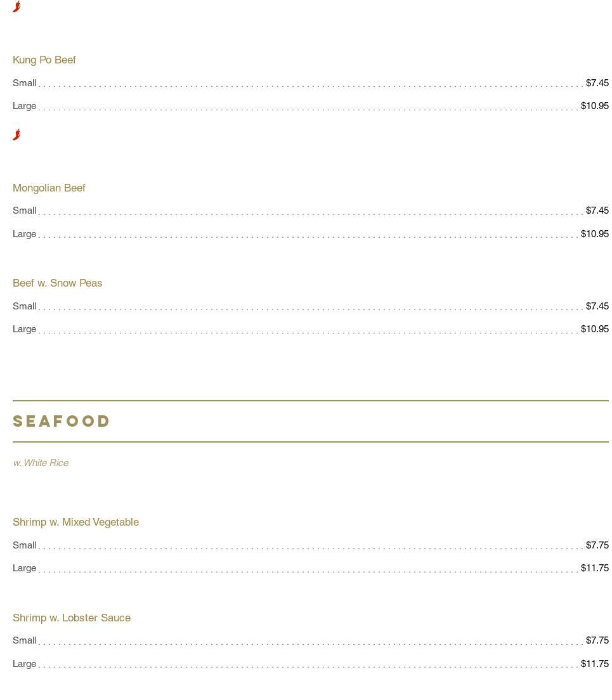The image size is (612, 700).
Task: Pick Small size of Shrimp w. Lobster Sauce
Action: click(25, 640)
